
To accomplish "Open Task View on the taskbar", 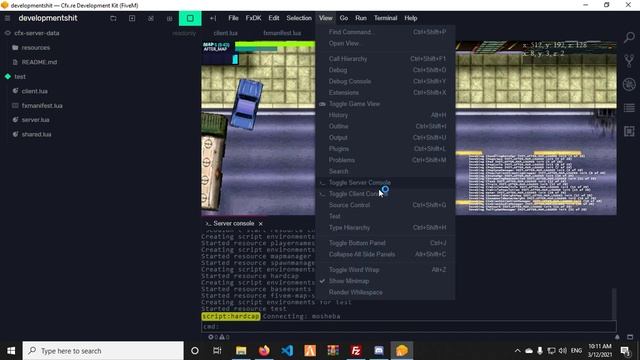I will tap(217, 351).
